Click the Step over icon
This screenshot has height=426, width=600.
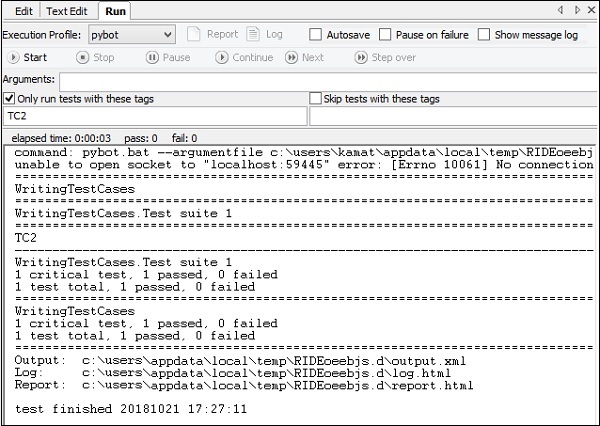click(360, 58)
